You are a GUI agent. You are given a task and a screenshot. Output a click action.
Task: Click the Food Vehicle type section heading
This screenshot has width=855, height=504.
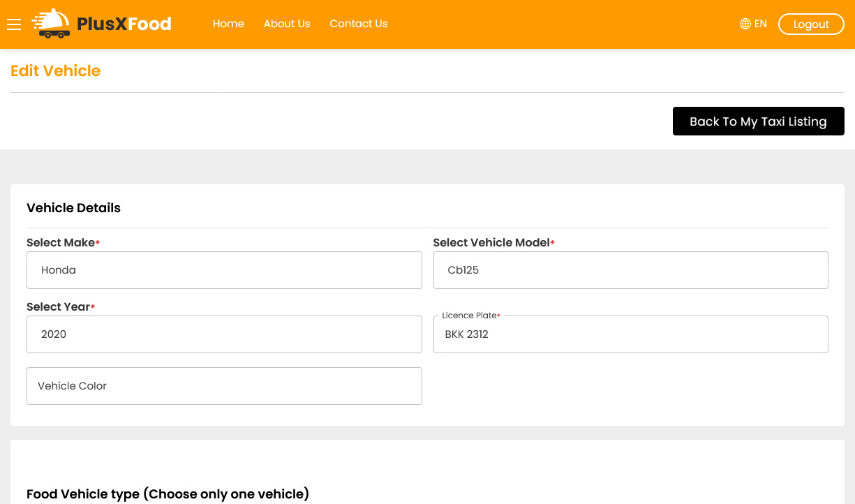tap(168, 494)
